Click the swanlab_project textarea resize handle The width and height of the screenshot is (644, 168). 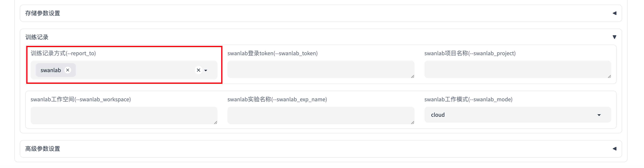click(609, 76)
